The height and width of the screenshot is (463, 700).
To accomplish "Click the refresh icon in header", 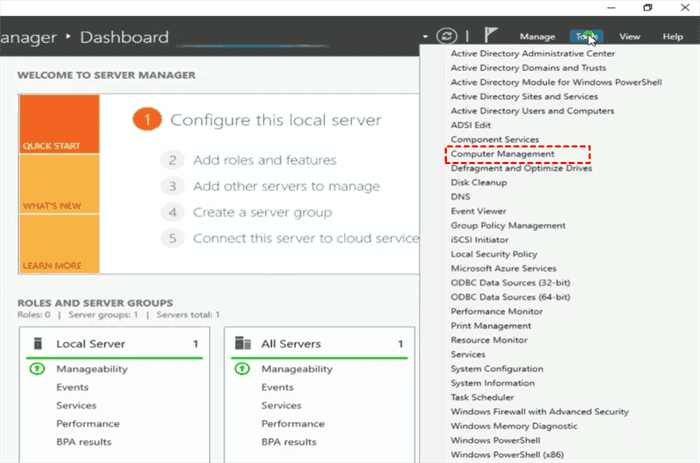I will click(x=447, y=37).
